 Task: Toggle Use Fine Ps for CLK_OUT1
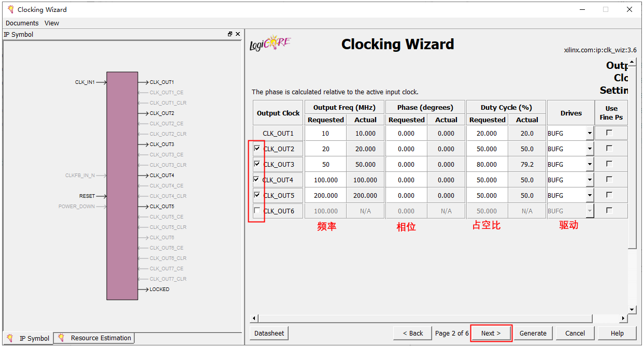pos(609,133)
